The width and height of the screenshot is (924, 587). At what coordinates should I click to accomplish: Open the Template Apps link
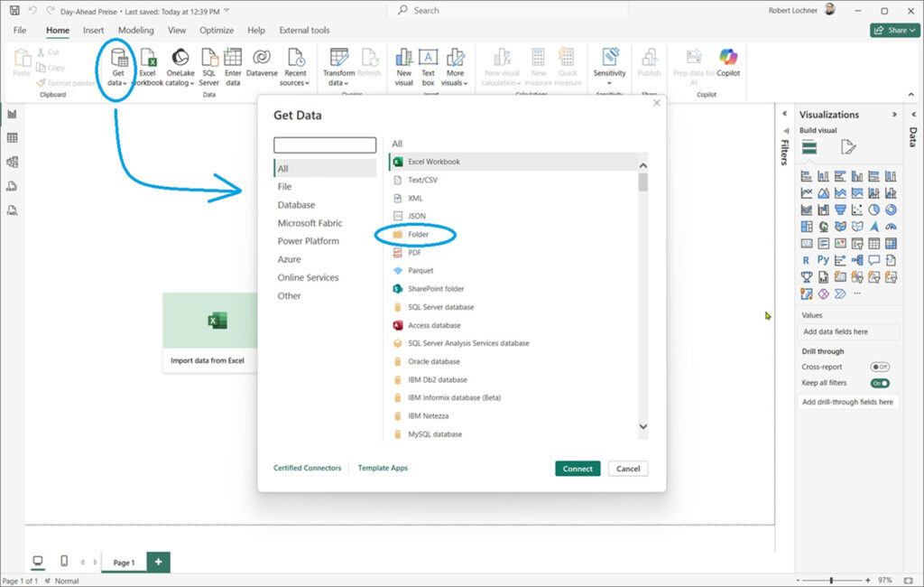pos(383,468)
